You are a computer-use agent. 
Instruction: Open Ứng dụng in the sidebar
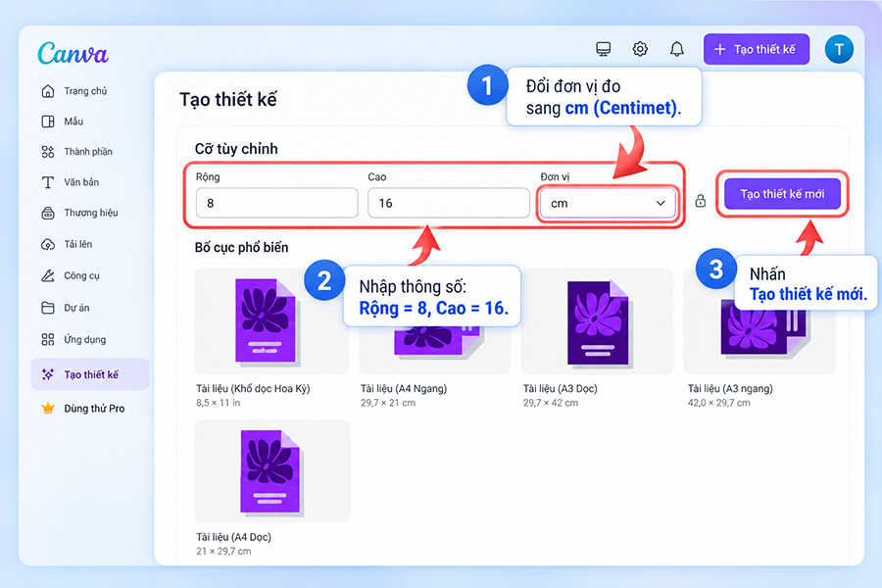(x=85, y=339)
